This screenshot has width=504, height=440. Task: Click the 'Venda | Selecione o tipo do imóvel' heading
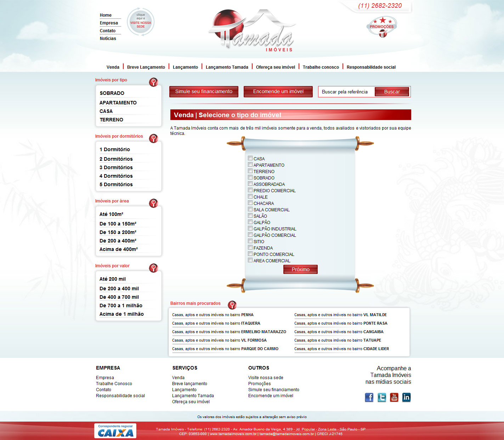tap(227, 115)
